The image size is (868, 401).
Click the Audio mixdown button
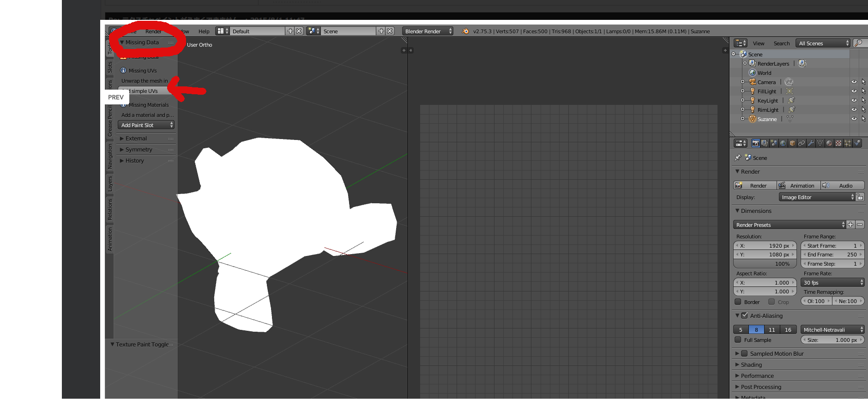(x=843, y=185)
